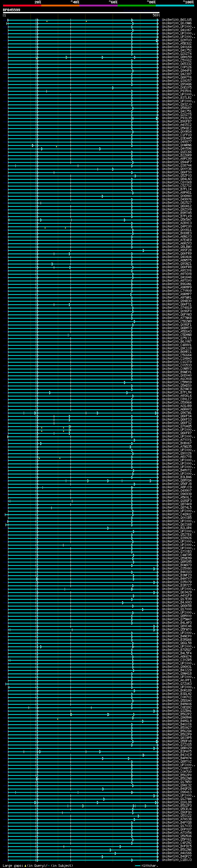Click the cyan ~100% identity legend bar
This screenshot has height=868, width=197.
(175, 6)
